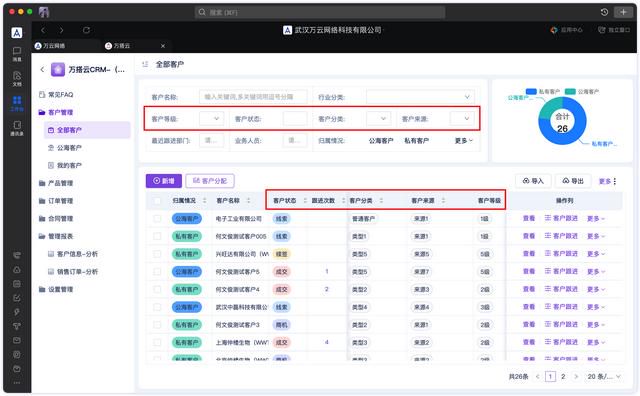
Task: Switch to the 万搭云 tab
Action: [x=118, y=46]
